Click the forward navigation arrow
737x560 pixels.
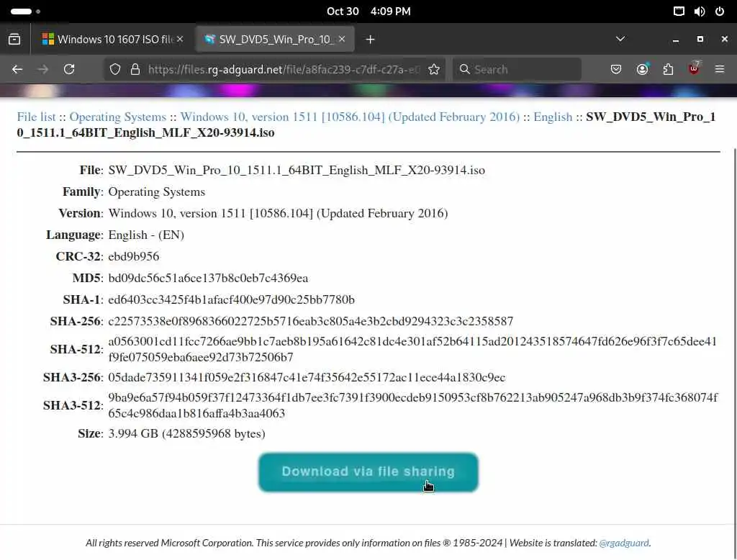pos(43,70)
